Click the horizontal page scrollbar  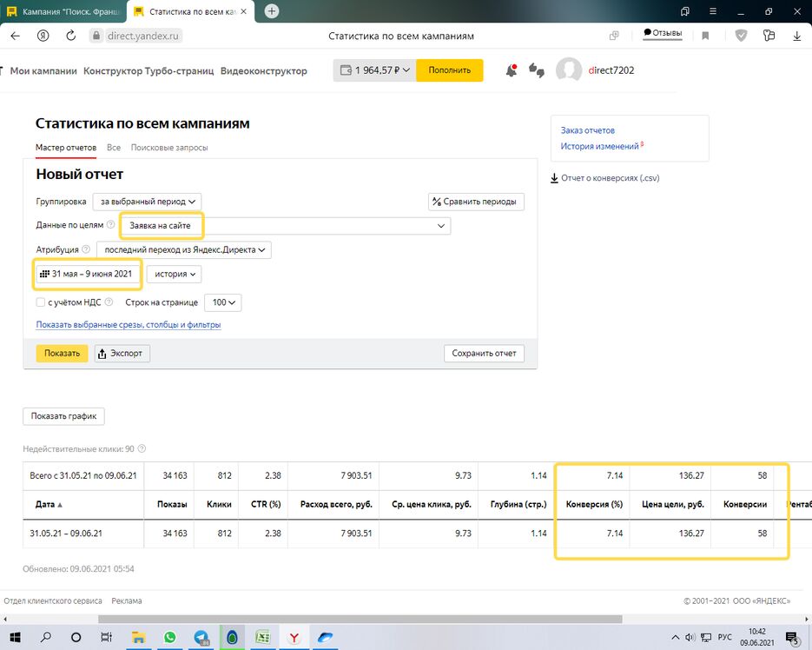[360, 620]
